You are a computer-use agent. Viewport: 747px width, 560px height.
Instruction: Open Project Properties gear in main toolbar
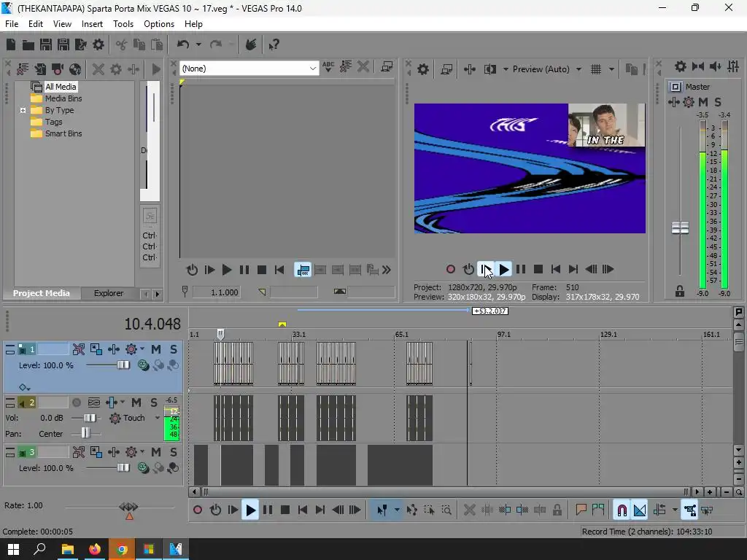pyautogui.click(x=98, y=44)
